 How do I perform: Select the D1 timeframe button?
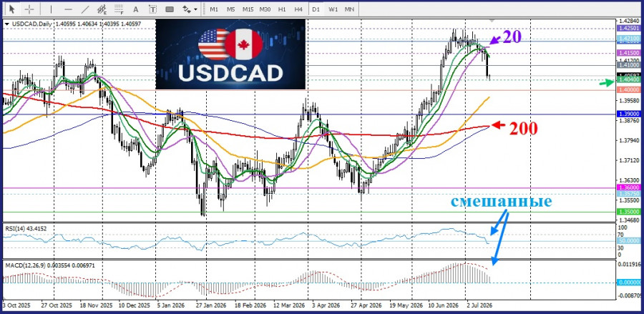point(316,9)
